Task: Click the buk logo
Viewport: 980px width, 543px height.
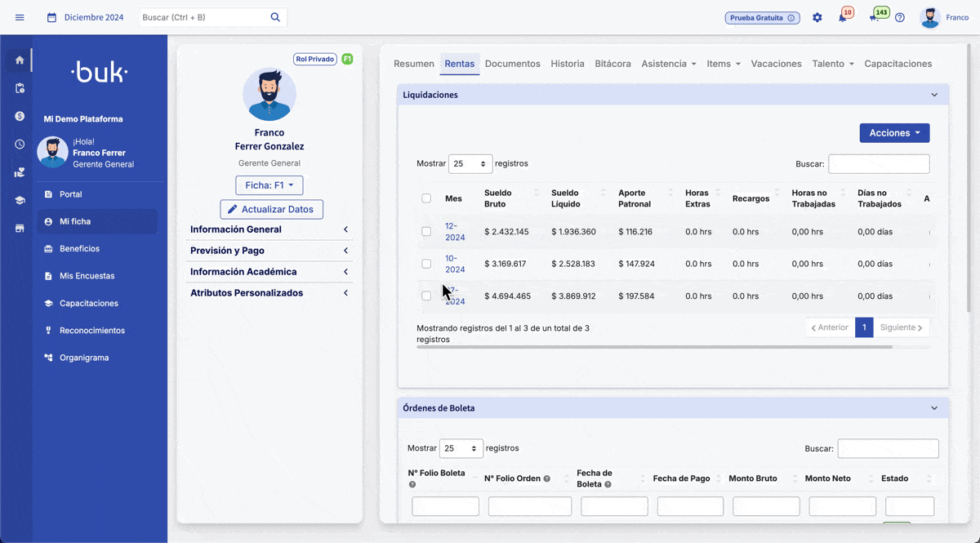Action: click(x=99, y=72)
